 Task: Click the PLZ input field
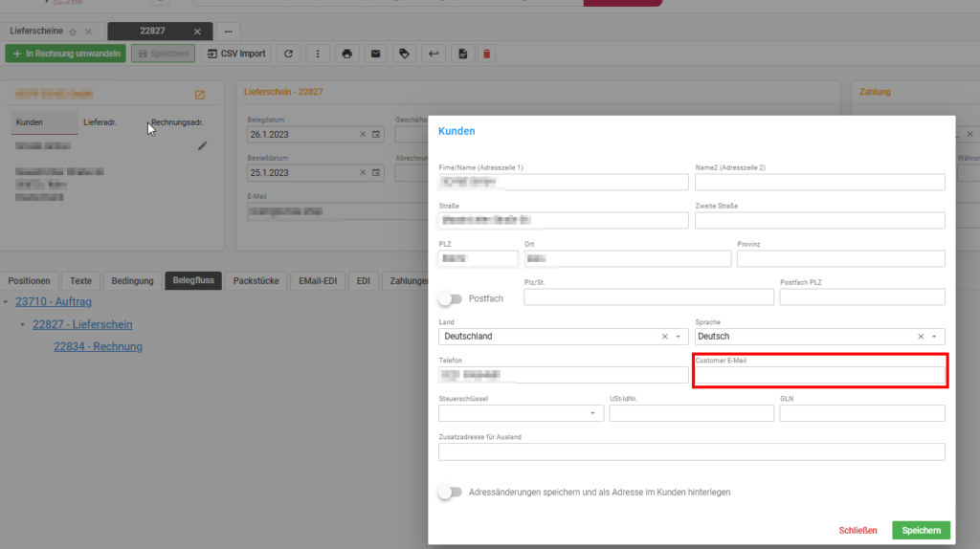[x=479, y=258]
